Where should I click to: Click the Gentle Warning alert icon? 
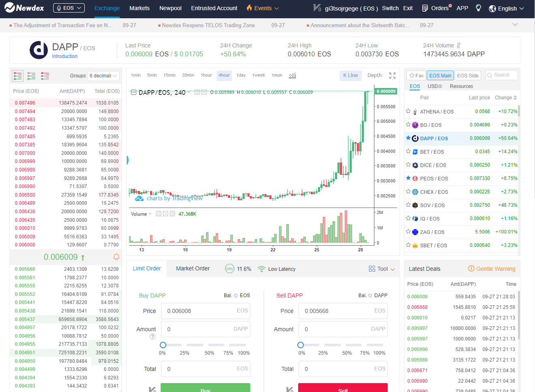click(471, 268)
